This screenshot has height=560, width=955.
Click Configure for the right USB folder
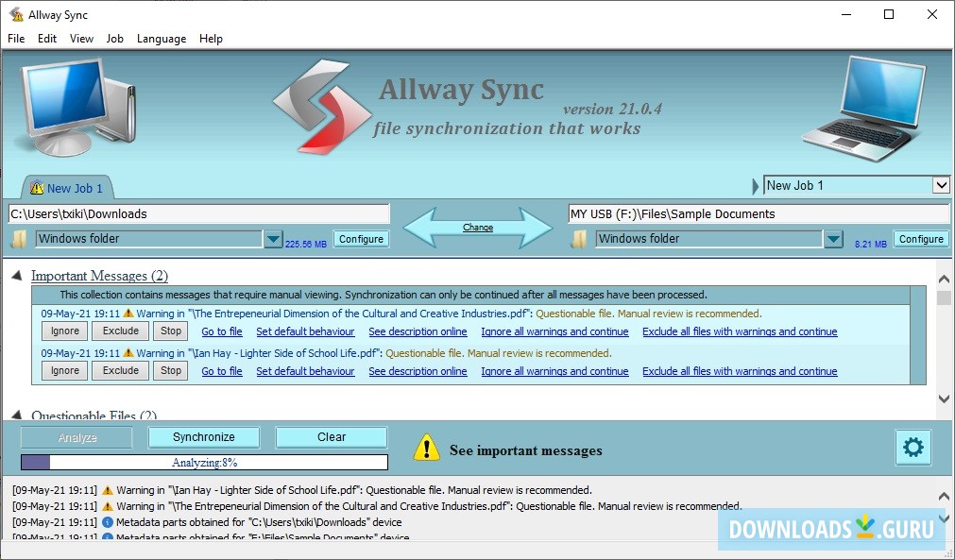pyautogui.click(x=921, y=239)
